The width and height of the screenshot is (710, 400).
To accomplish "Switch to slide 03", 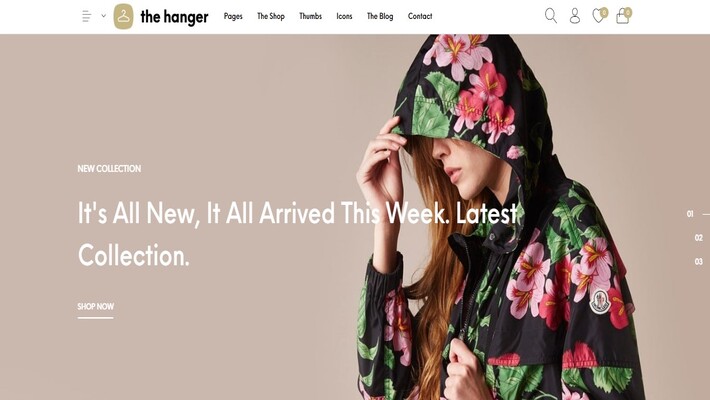I will [x=699, y=261].
